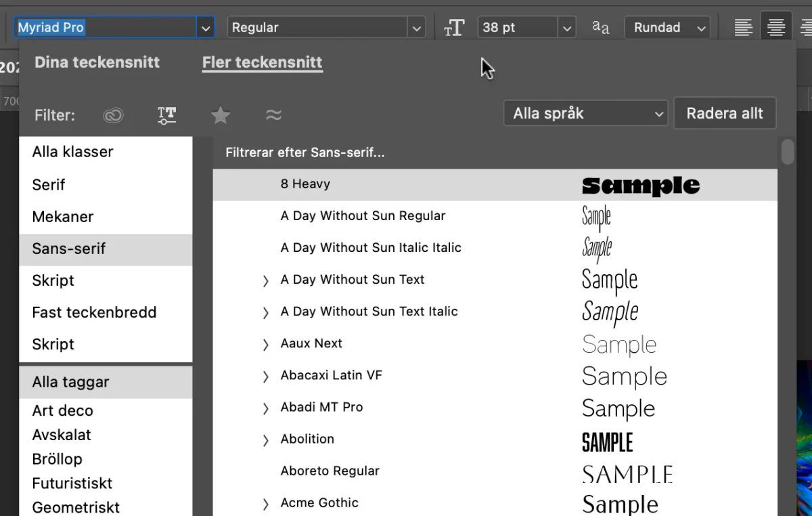Expand the Acme Gothic font family
Viewport: 812px width, 516px height.
pyautogui.click(x=266, y=503)
